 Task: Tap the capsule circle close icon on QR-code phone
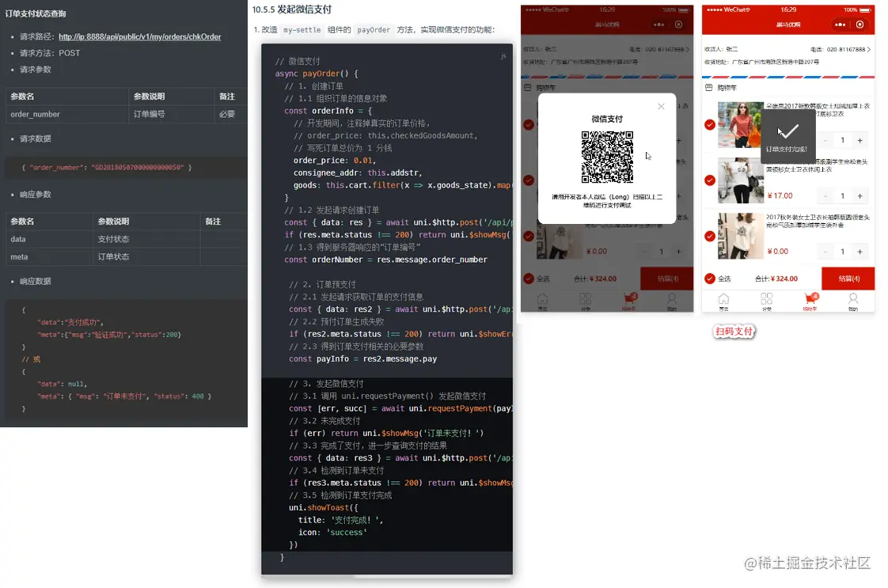point(678,25)
